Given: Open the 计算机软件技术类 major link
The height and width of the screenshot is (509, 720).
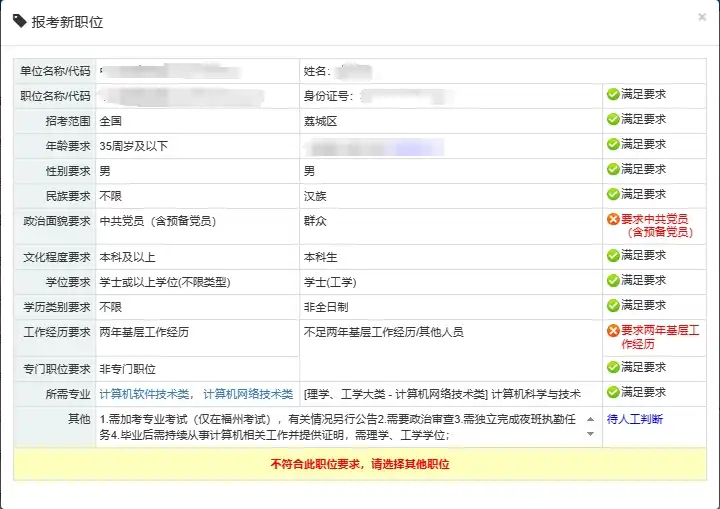Looking at the screenshot, I should (x=145, y=394).
